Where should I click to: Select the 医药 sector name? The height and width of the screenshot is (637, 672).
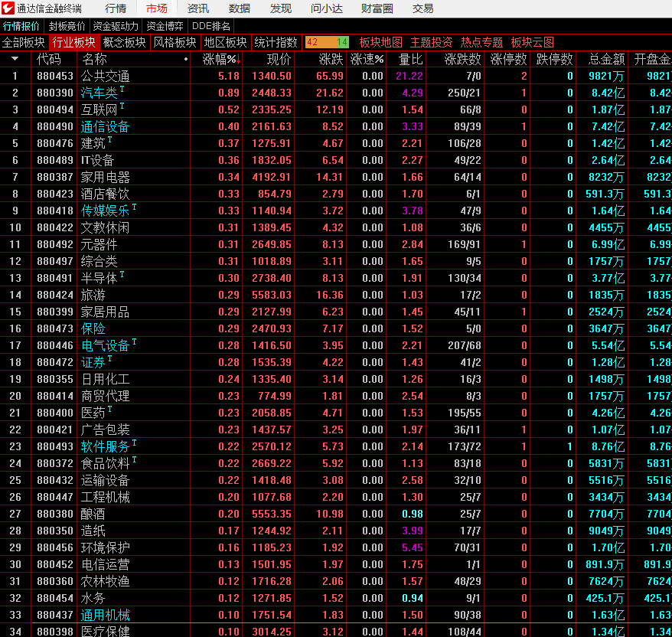pos(93,413)
